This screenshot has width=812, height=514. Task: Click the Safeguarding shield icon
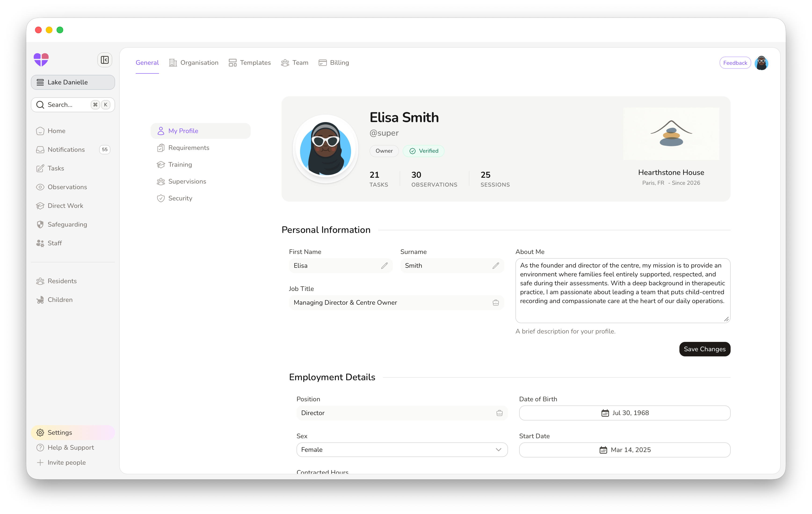pyautogui.click(x=40, y=224)
